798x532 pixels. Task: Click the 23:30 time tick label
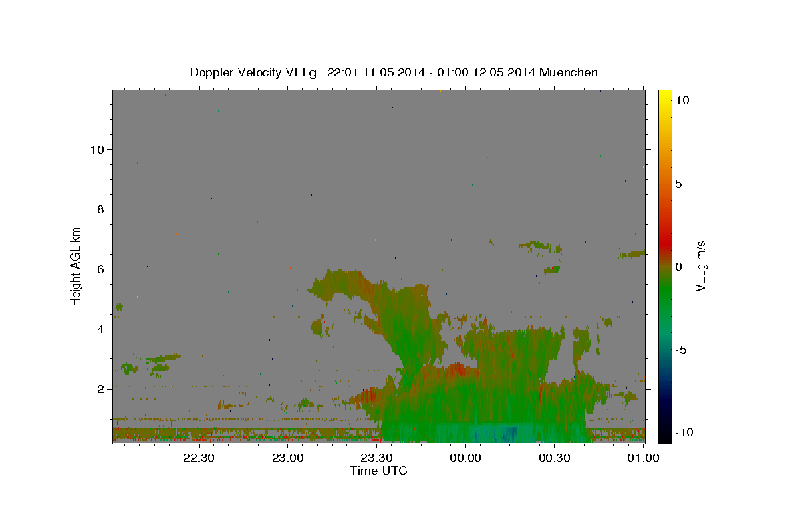376,458
